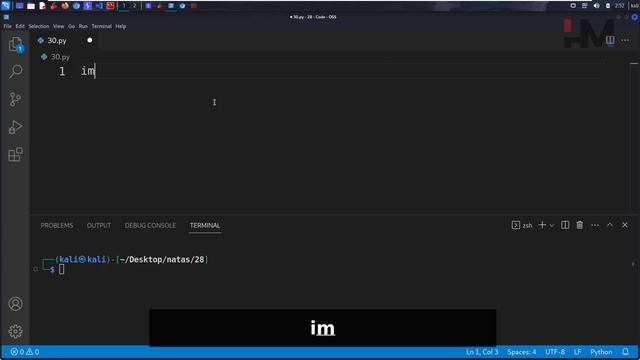Image resolution: width=640 pixels, height=360 pixels.
Task: Click the terminal path ~/Desktop/natas/28
Action: point(162,260)
